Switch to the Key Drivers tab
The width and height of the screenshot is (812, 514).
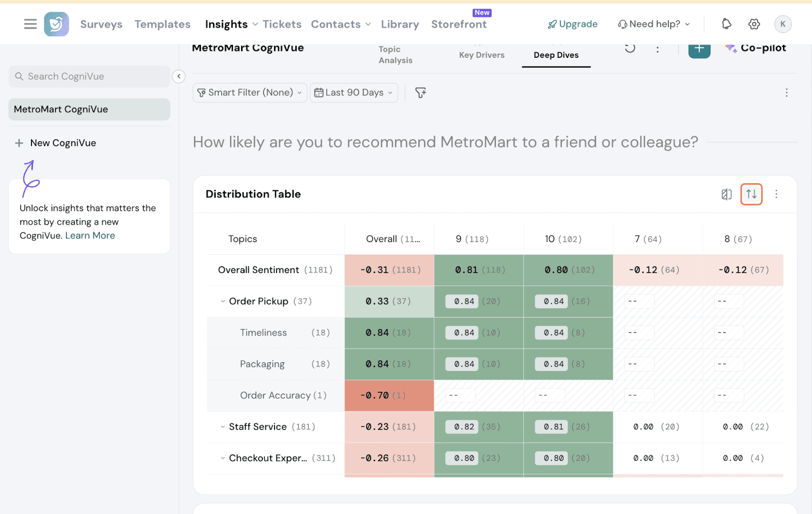click(x=482, y=55)
